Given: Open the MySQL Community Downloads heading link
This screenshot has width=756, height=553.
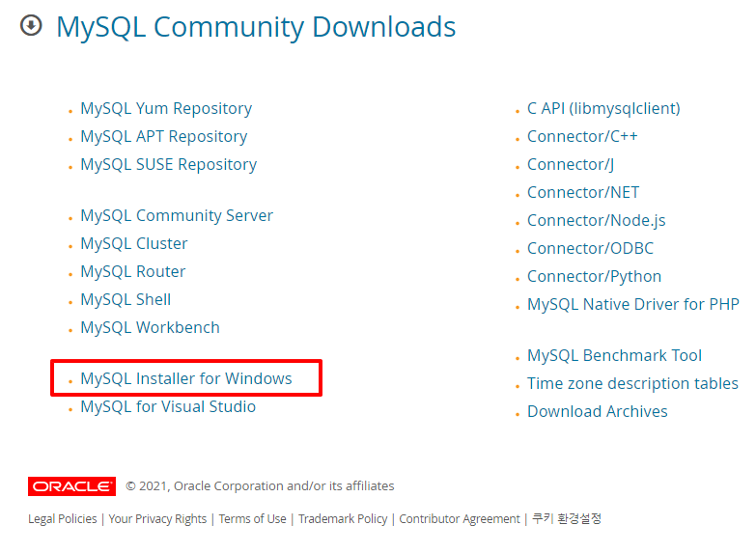Looking at the screenshot, I should tap(256, 27).
